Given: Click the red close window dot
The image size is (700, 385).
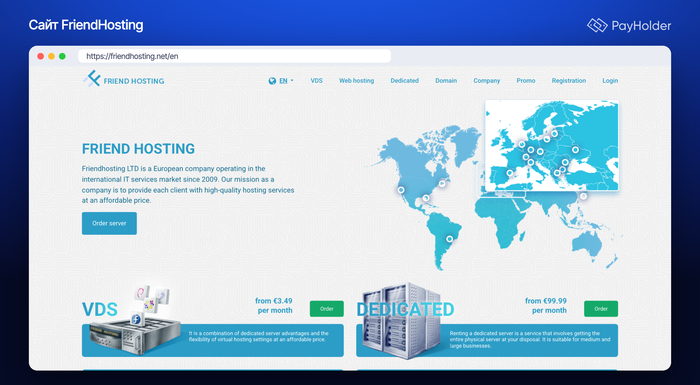Looking at the screenshot, I should (x=41, y=56).
